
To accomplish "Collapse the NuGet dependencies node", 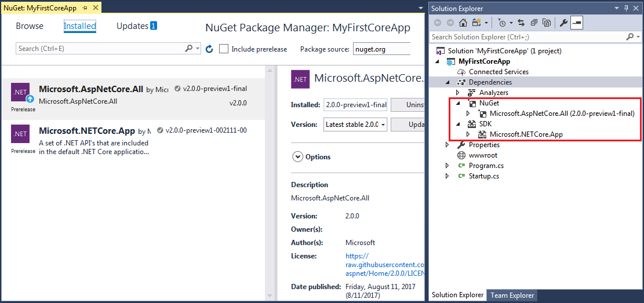I will 458,104.
